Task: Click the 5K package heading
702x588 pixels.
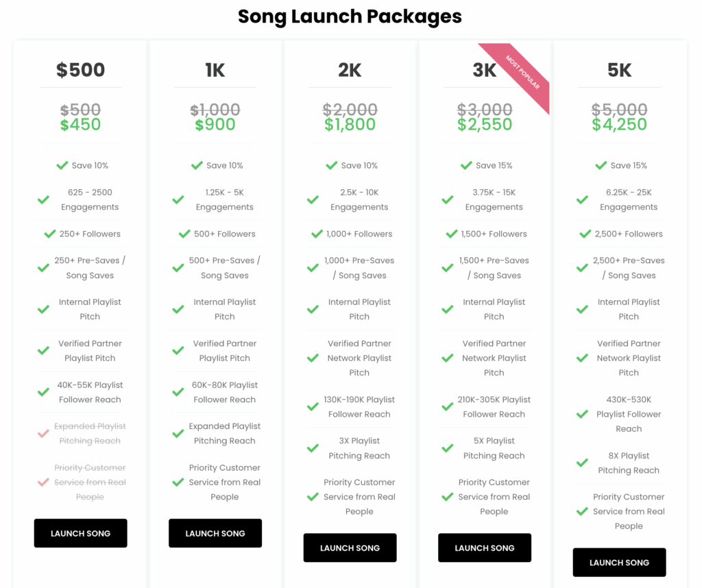Action: point(619,70)
